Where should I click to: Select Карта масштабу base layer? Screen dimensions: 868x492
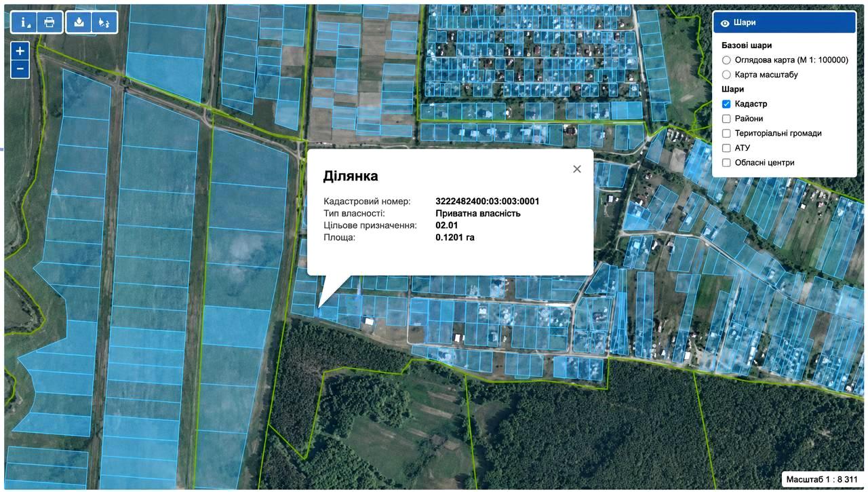pos(727,75)
